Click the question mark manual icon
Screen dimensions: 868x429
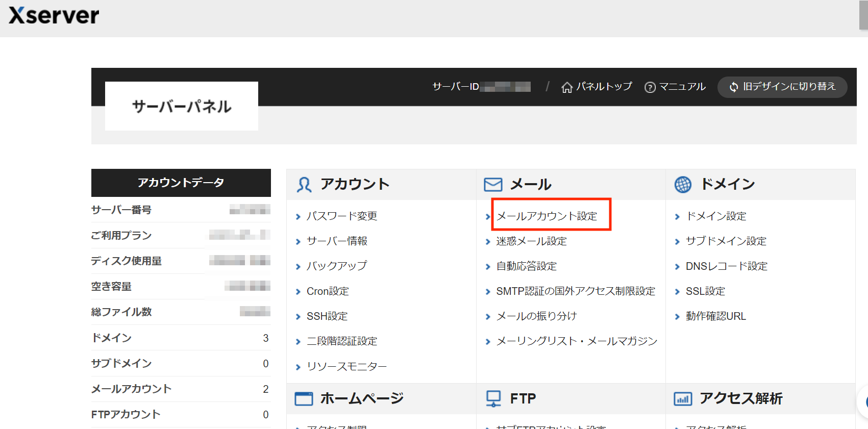(x=650, y=88)
